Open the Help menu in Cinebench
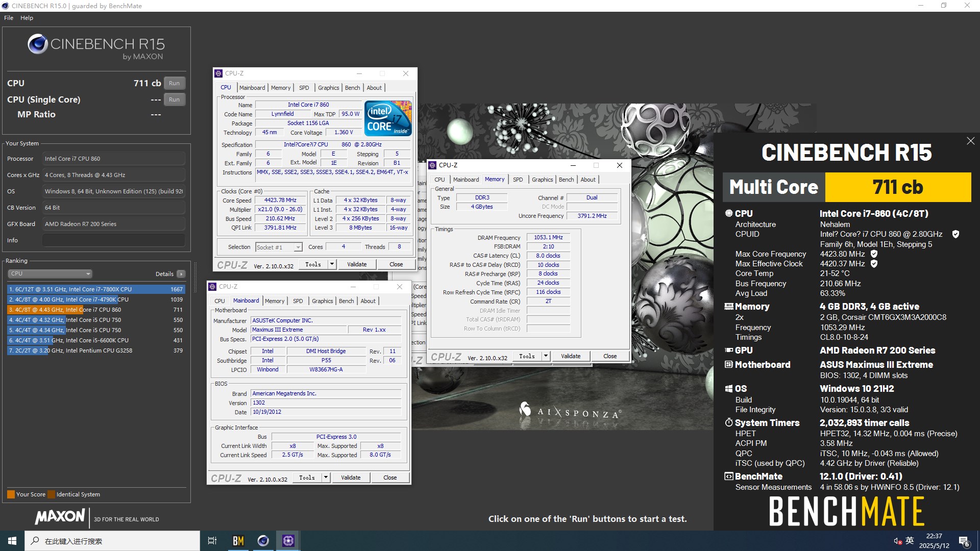This screenshot has height=551, width=980. [x=27, y=18]
